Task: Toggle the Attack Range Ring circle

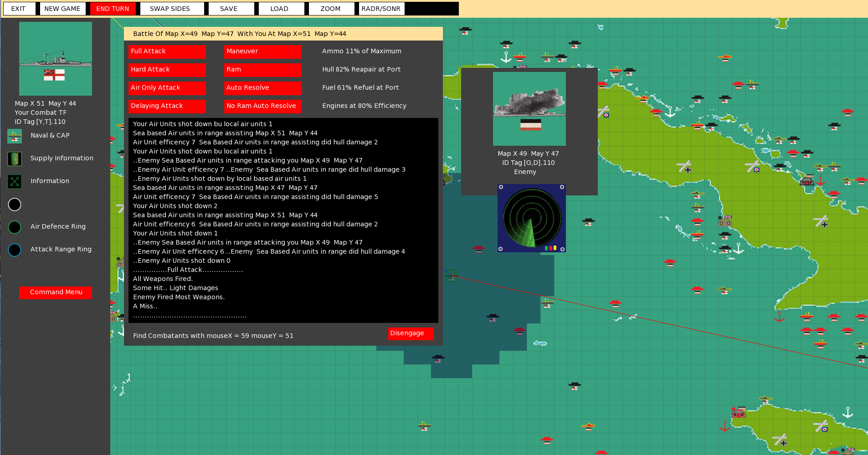Action: tap(15, 250)
